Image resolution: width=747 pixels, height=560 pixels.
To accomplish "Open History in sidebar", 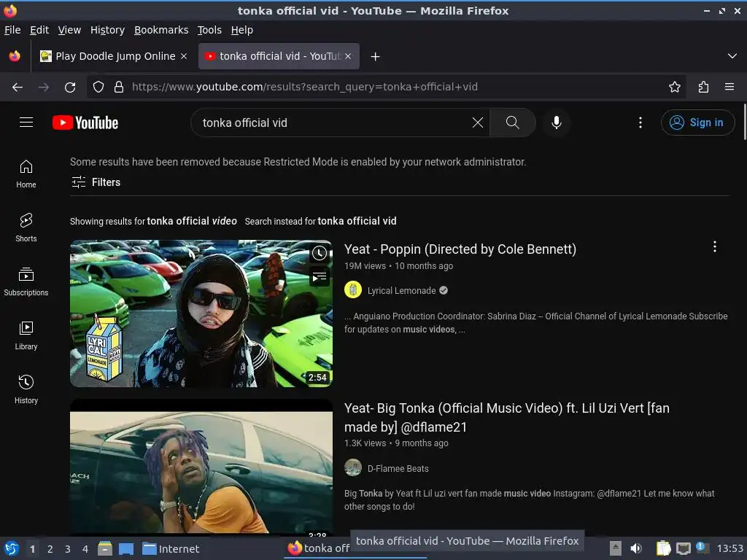I will coord(26,389).
